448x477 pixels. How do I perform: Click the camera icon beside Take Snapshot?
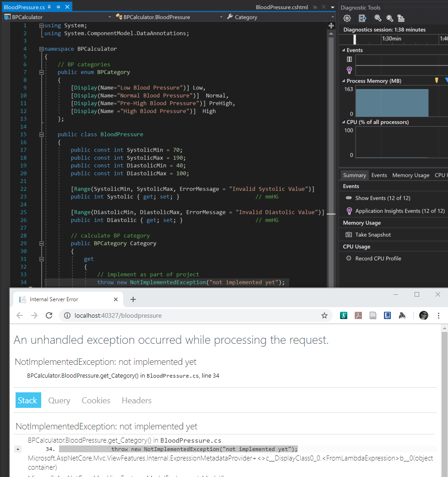coord(349,234)
